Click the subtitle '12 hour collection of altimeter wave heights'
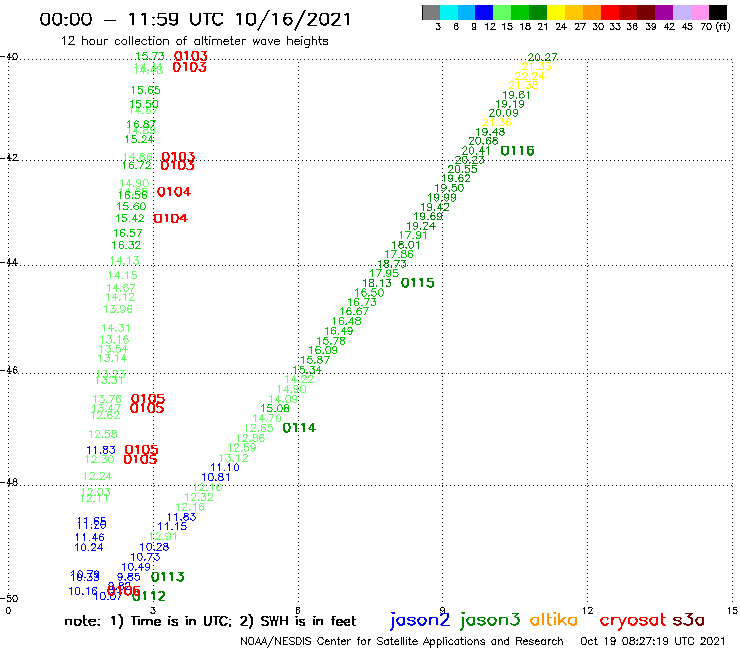This screenshot has width=740, height=650. (x=194, y=41)
